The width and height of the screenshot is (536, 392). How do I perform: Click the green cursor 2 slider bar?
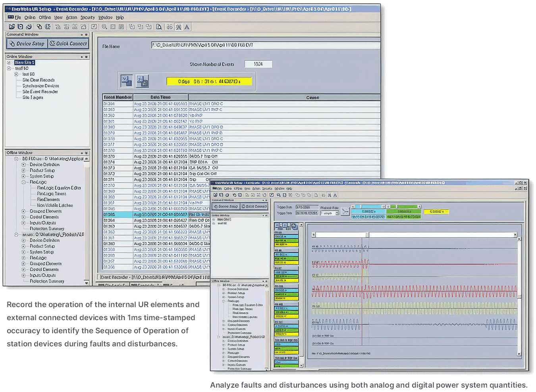404,207
